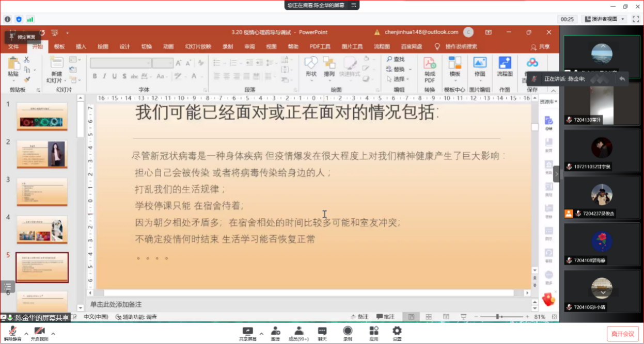The width and height of the screenshot is (644, 344).
Task: Click the 流程图 flowchart icon
Action: coord(505,68)
